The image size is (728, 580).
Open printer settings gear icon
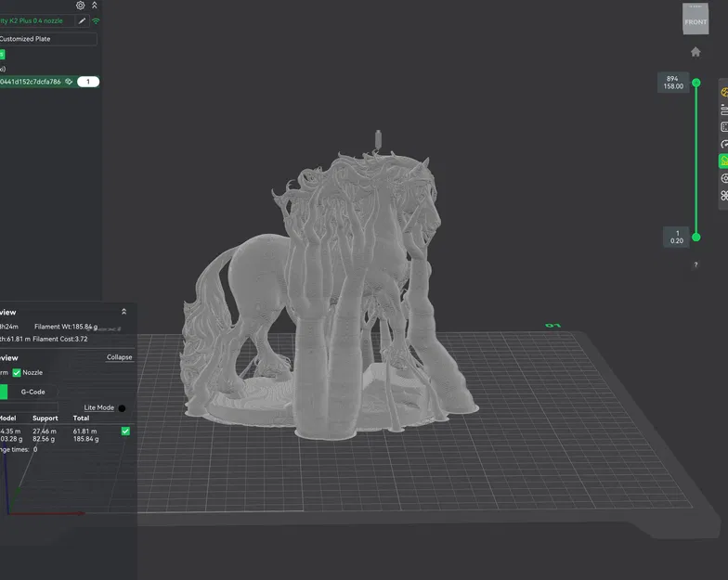click(80, 6)
